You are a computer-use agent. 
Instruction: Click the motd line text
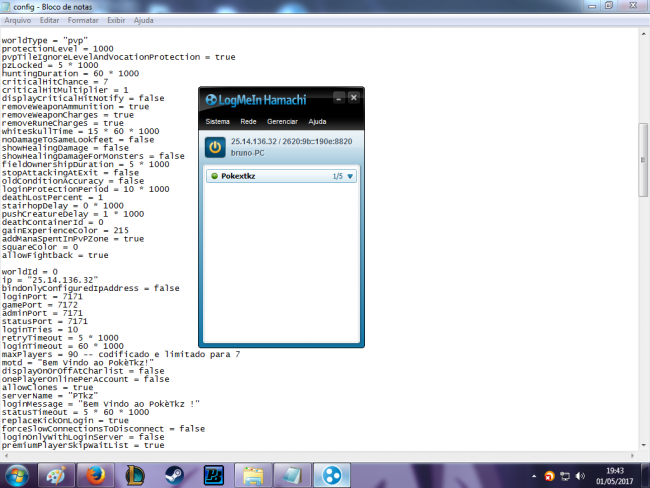(78, 363)
